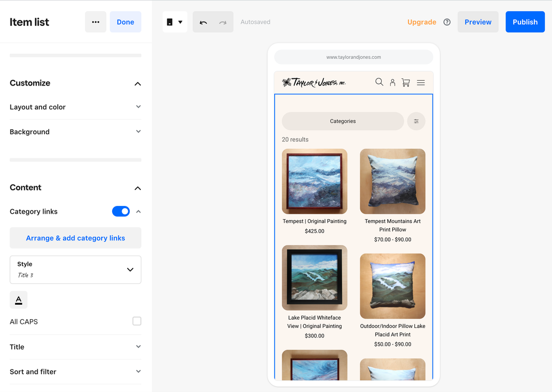
Task: Select the Tempest Mountains Art Print Pillow image
Action: 392,181
